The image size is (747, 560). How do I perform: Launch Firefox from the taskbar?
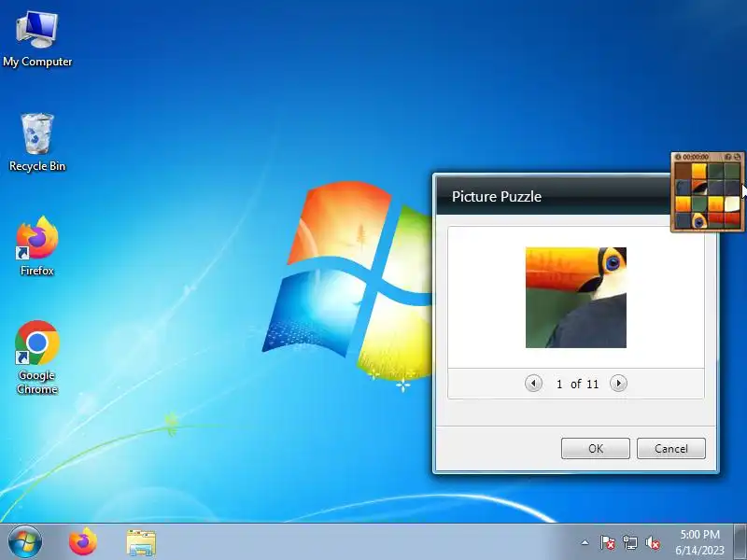[x=83, y=542]
